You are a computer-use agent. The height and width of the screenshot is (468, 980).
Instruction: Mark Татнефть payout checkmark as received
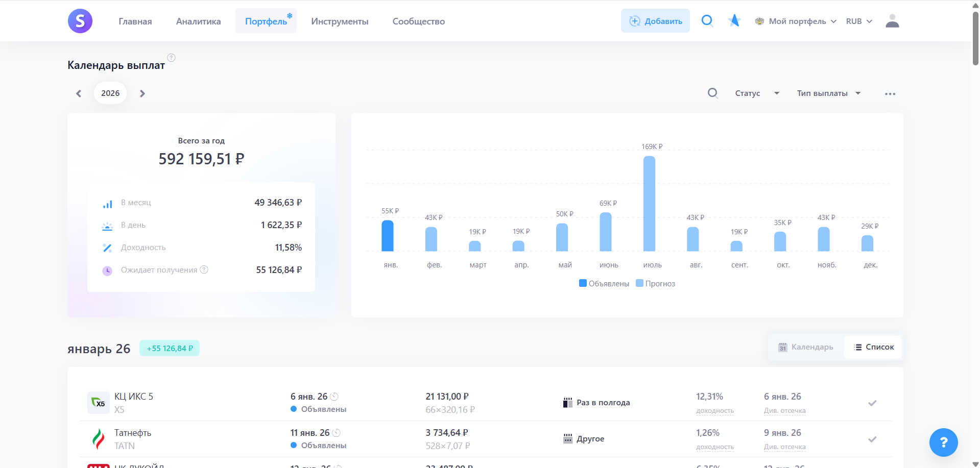872,439
